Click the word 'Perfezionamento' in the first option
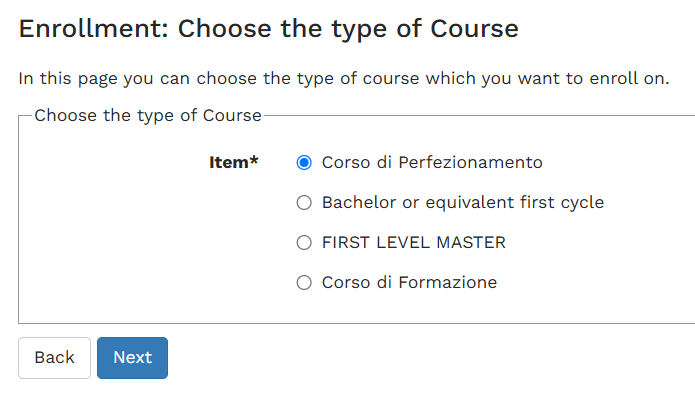The height and width of the screenshot is (401, 695). 470,163
